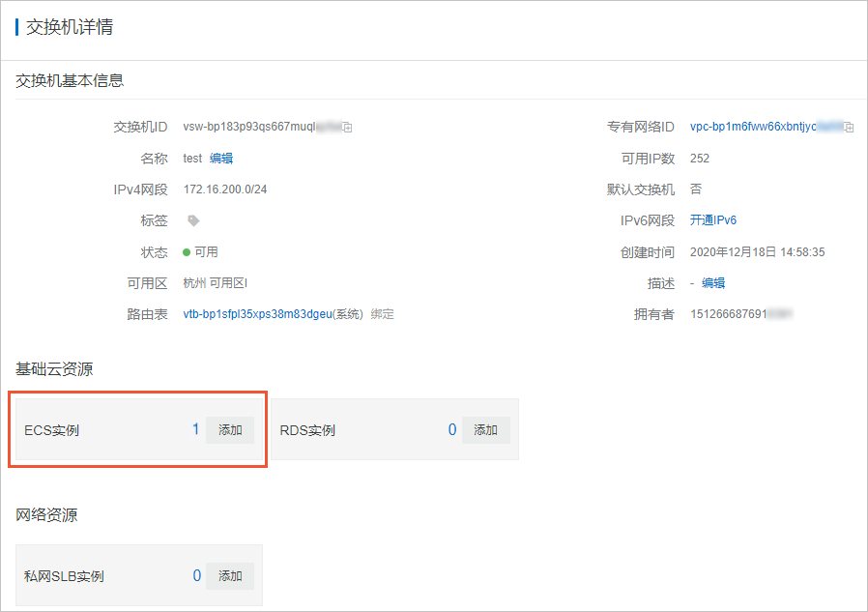This screenshot has height=612, width=868.
Task: Open route table vtb-bp1sfpl35xps38m83dgeu link
Action: [257, 314]
